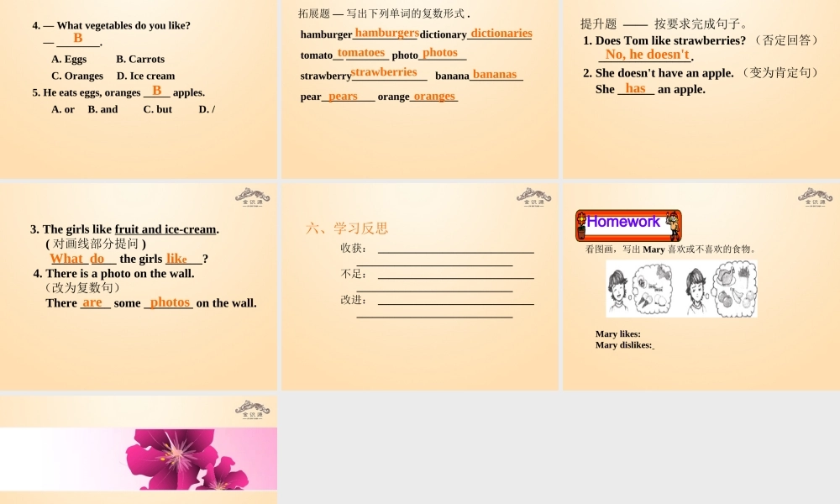The image size is (840, 504).
Task: Click the 'Mary likes:' text line
Action: pos(618,334)
